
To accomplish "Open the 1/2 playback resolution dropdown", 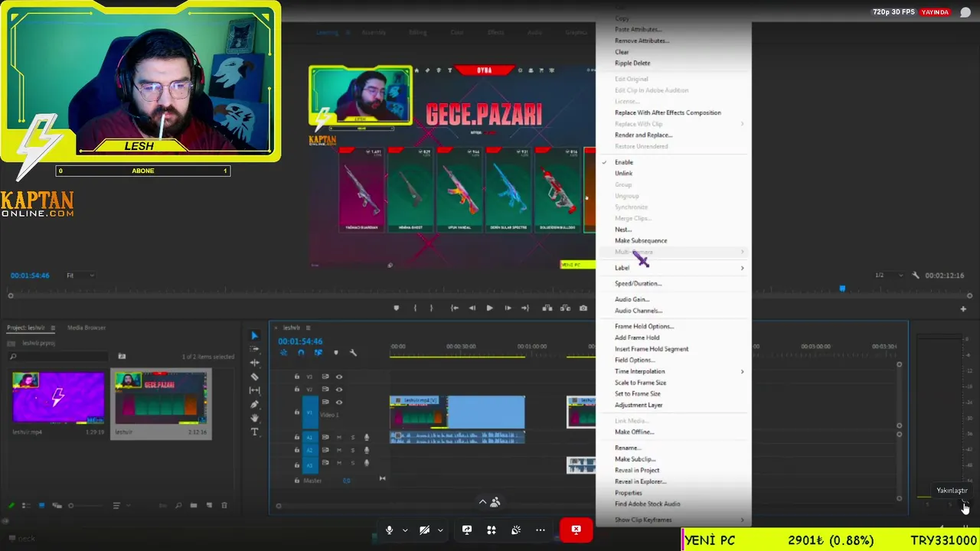I will coord(889,275).
